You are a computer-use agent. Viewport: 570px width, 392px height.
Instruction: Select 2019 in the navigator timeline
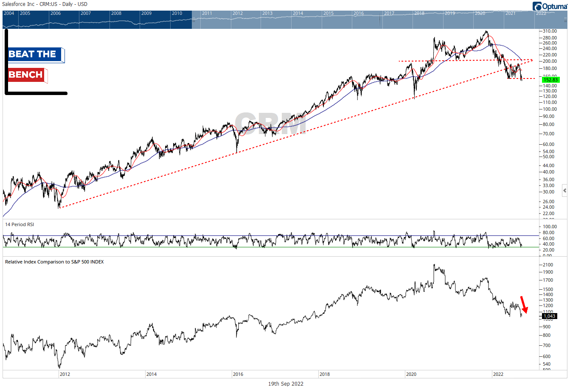pos(450,13)
